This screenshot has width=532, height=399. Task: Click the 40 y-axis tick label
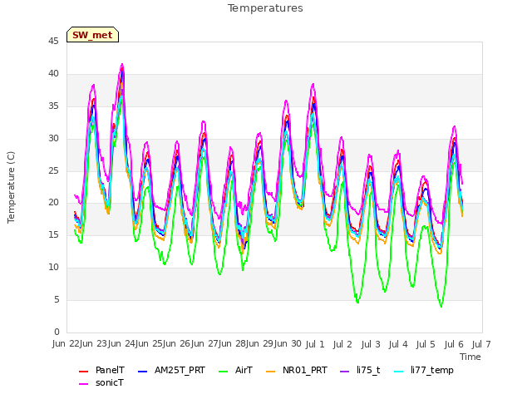pyautogui.click(x=53, y=74)
